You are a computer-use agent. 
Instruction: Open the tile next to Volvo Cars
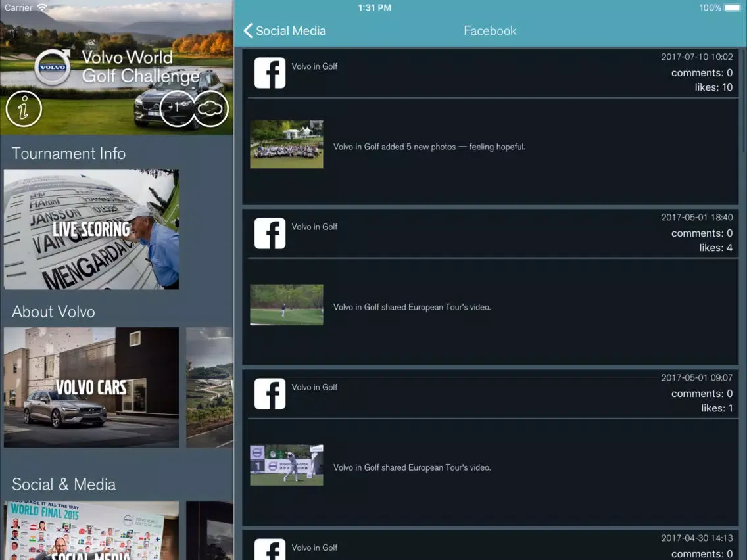point(210,387)
